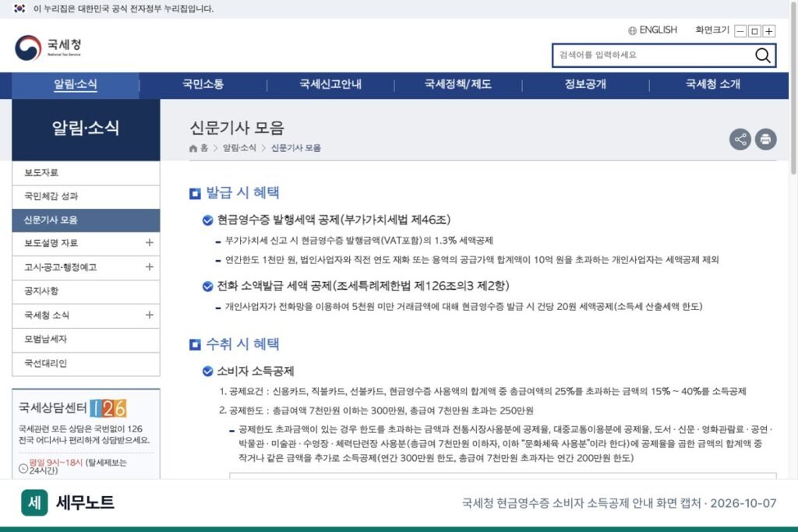Screen dimensions: 798x532
Task: Open 국선대리인 in the sidebar
Action: pos(86,364)
